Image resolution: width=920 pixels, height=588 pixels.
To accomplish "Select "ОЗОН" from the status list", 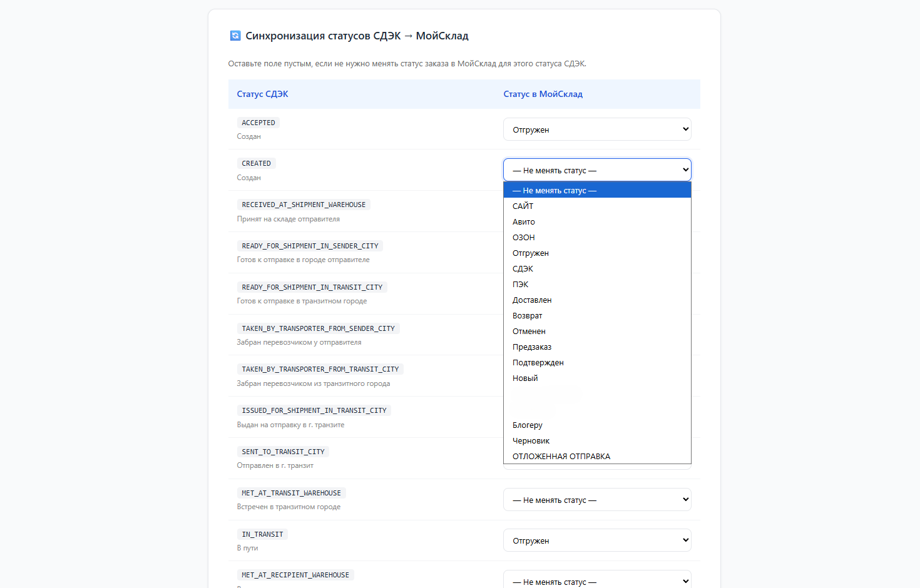I will [x=597, y=237].
